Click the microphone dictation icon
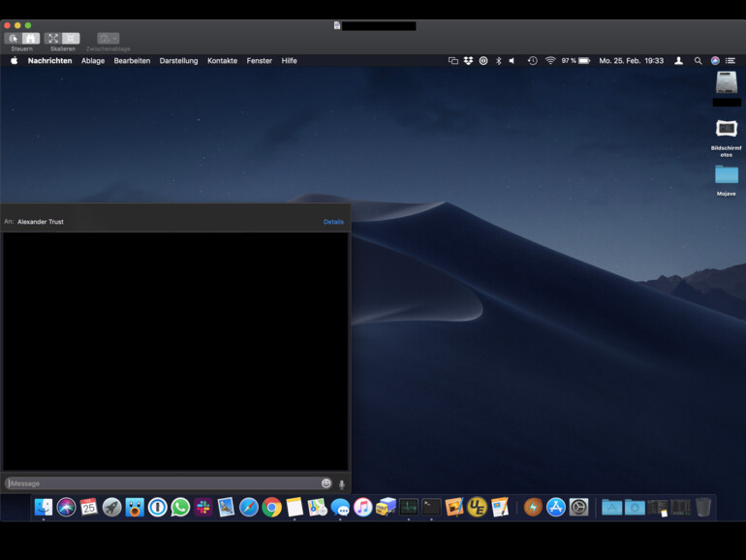The image size is (746, 560). click(341, 483)
